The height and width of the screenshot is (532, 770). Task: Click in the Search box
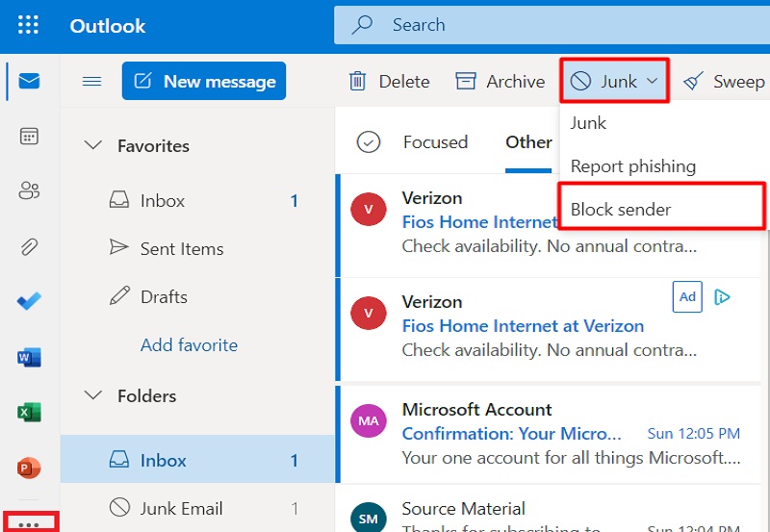click(558, 26)
